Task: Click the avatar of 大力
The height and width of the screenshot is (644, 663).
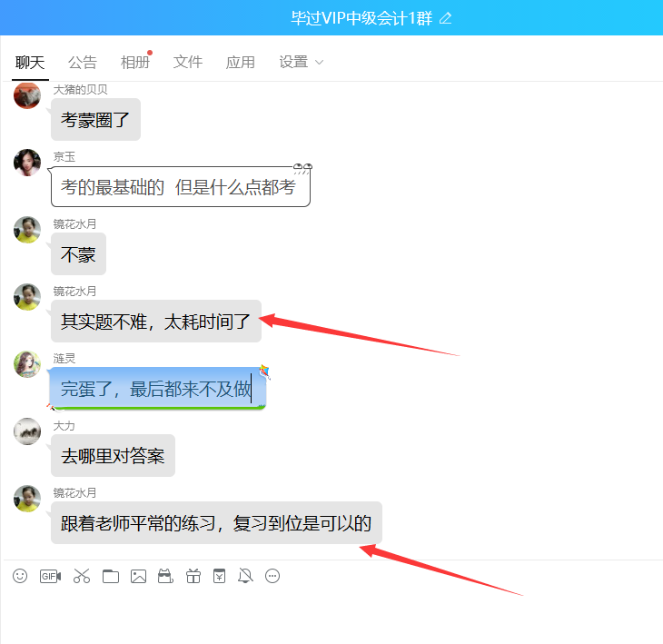Action: click(27, 431)
